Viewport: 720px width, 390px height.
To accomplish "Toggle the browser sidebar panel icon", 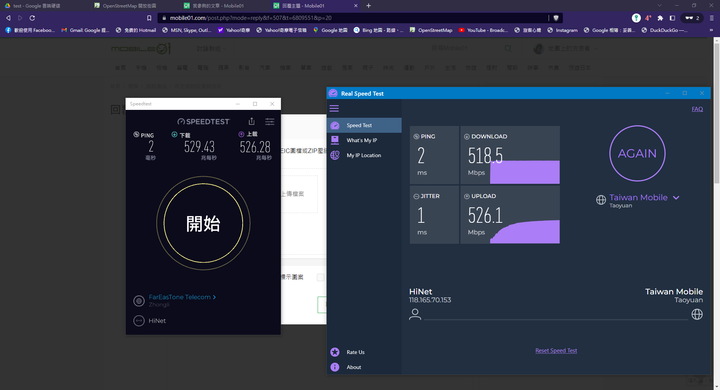I will pyautogui.click(x=672, y=18).
